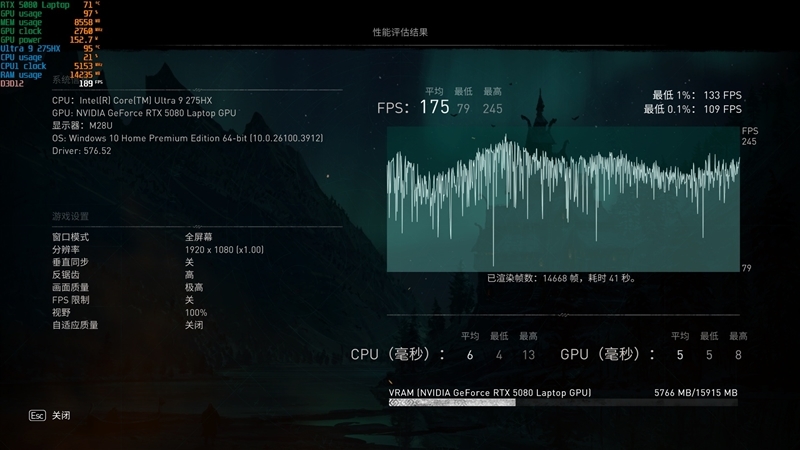Click the minimum FPS value 79 beside the average

(x=463, y=109)
